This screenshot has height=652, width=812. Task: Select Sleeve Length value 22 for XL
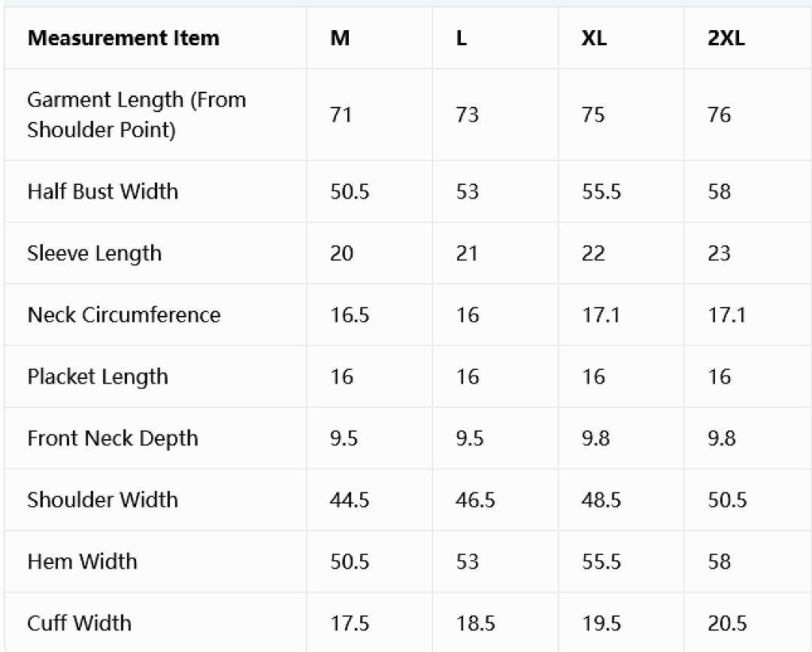coord(593,253)
